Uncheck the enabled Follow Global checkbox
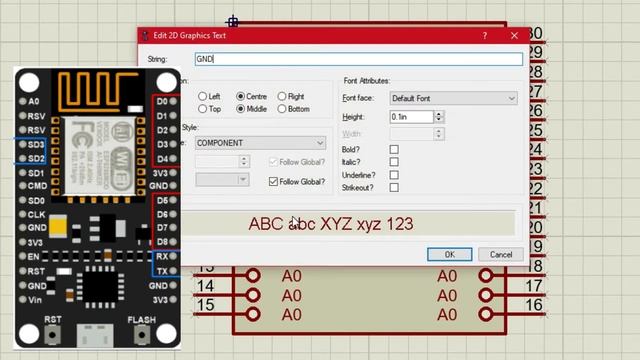Image resolution: width=640 pixels, height=360 pixels. tap(273, 182)
